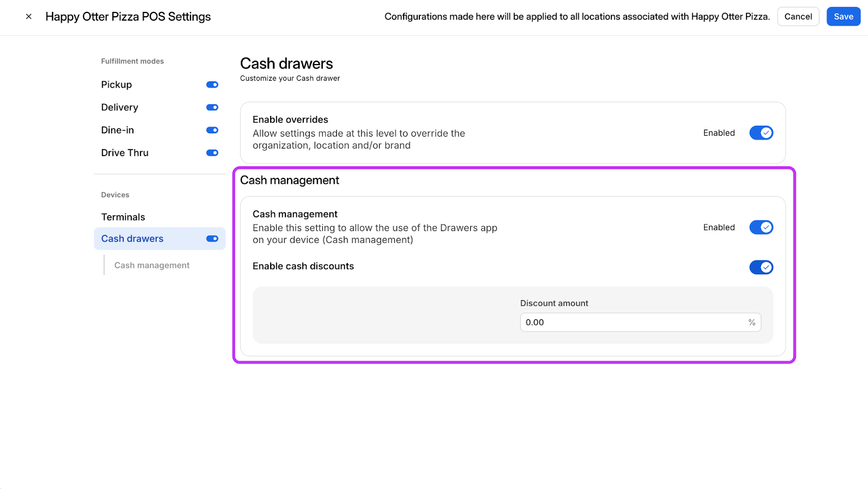Close the POS Settings page with X
The height and width of the screenshot is (489, 868).
pos(29,17)
